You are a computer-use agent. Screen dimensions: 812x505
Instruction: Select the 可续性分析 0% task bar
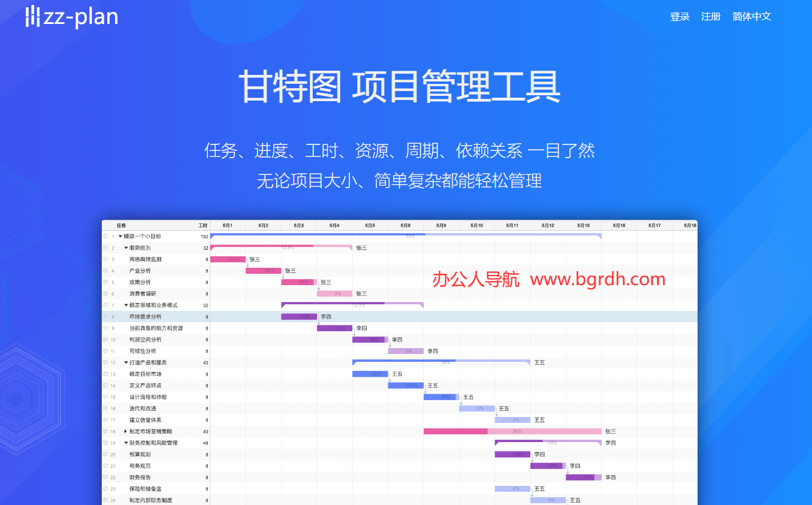[x=406, y=351]
